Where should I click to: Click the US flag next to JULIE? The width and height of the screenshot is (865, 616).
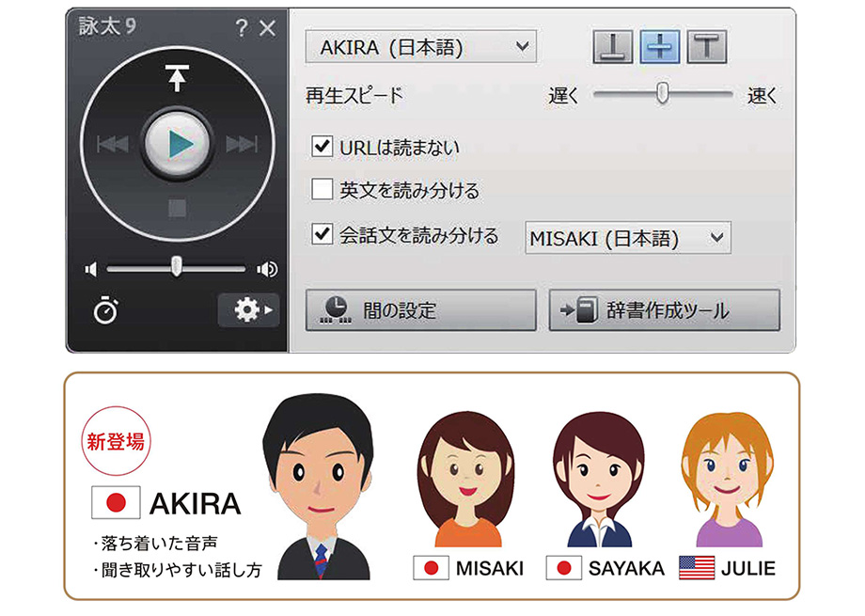click(x=697, y=568)
